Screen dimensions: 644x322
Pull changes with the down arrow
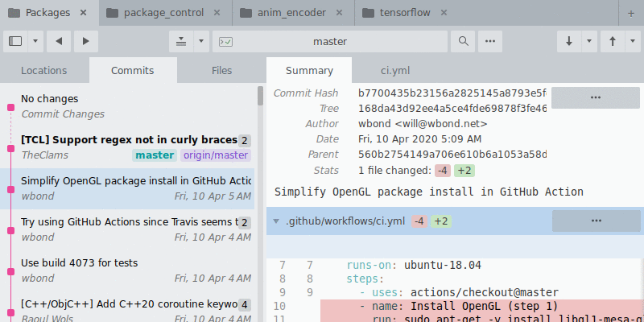point(569,42)
